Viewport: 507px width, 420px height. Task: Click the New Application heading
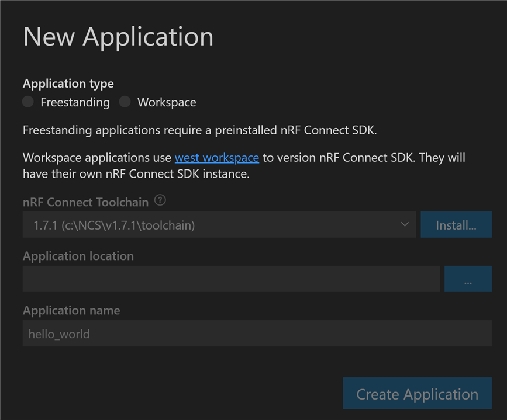[x=118, y=37]
